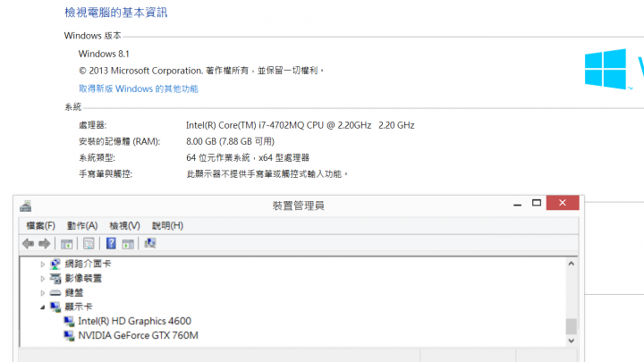644x362 pixels.
Task: Click the display adapters category icon
Action: [x=55, y=307]
